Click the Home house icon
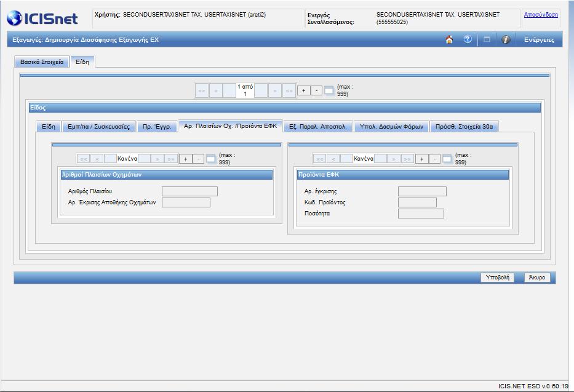The width and height of the screenshot is (574, 392). click(449, 39)
